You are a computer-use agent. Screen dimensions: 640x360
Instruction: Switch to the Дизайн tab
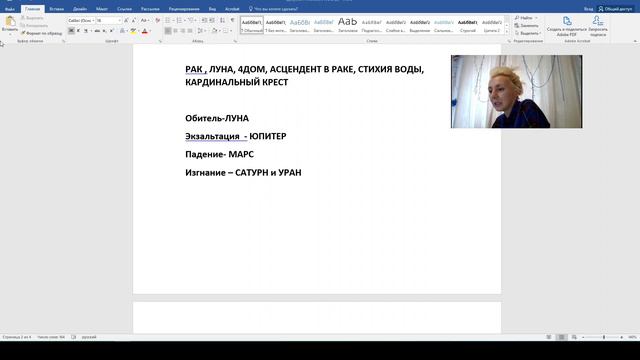[80, 9]
